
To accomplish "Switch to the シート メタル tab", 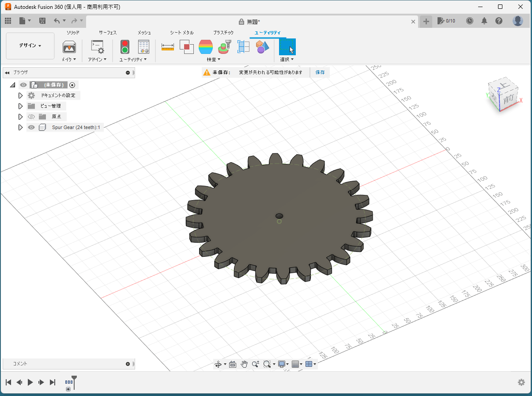I will (x=182, y=33).
